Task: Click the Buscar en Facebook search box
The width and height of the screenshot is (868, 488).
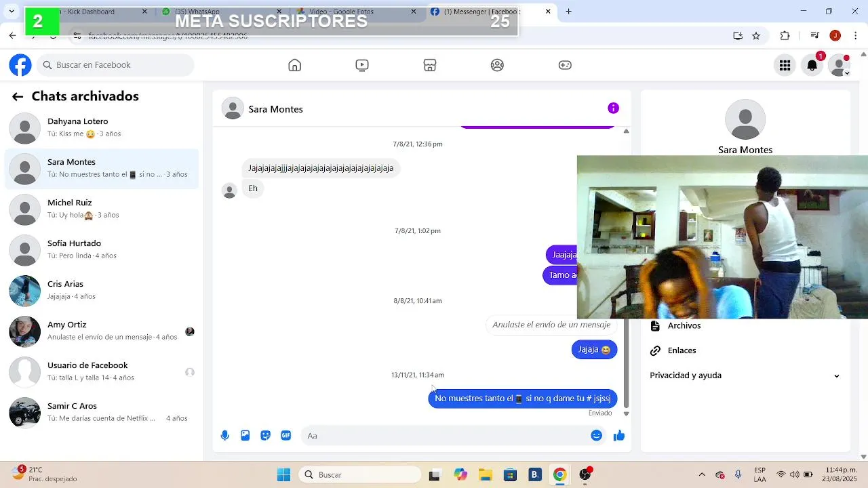Action: [x=116, y=65]
